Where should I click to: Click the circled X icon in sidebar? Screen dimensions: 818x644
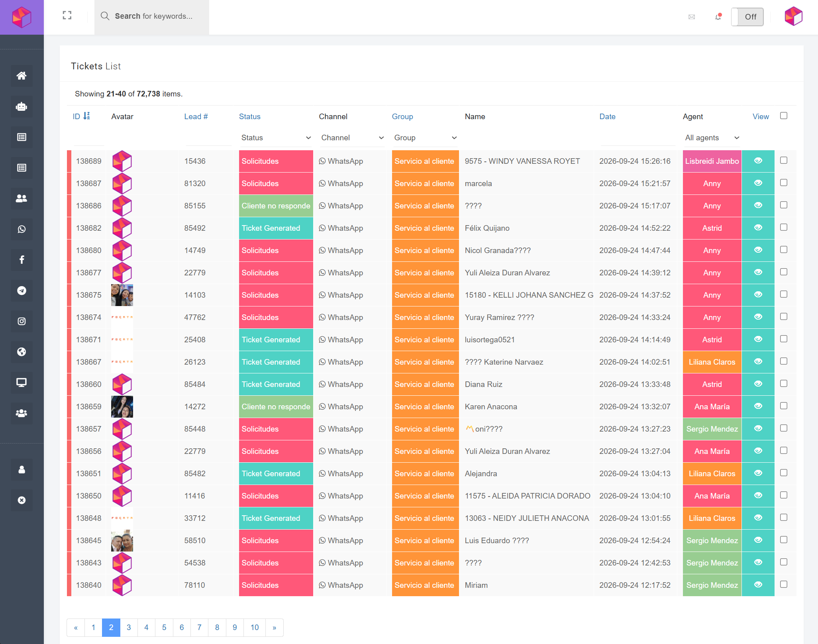coord(22,500)
